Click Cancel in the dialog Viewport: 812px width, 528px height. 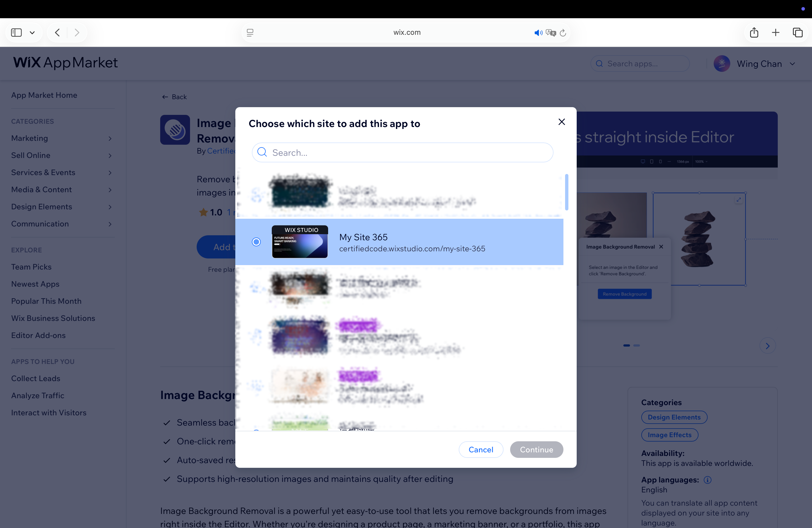pos(481,449)
